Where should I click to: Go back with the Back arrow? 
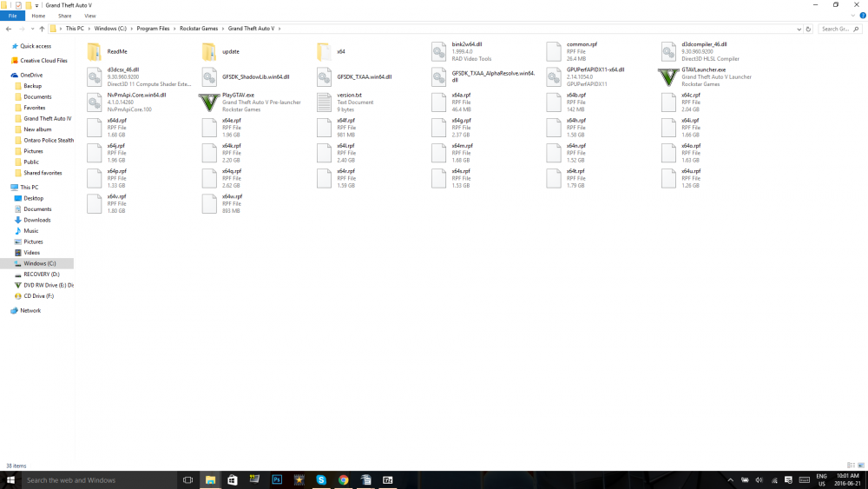tap(9, 29)
